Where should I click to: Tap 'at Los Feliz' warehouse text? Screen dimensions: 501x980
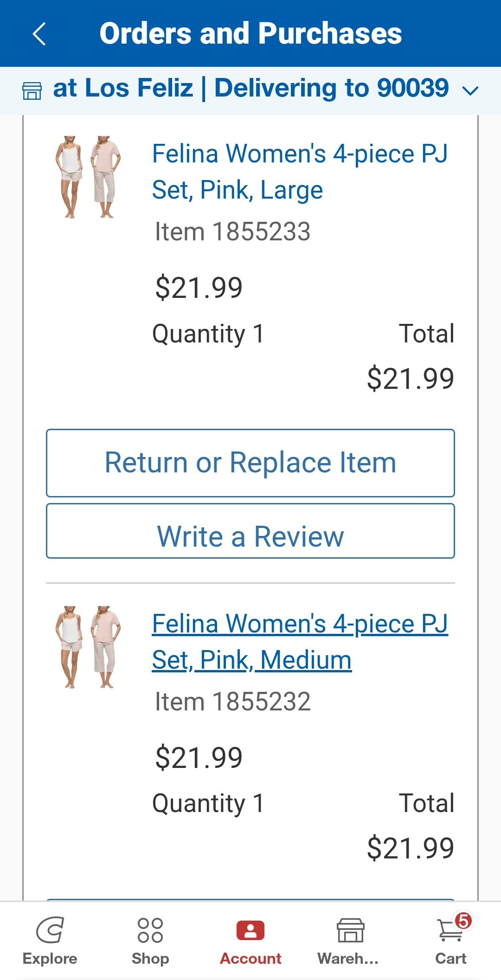coord(123,88)
